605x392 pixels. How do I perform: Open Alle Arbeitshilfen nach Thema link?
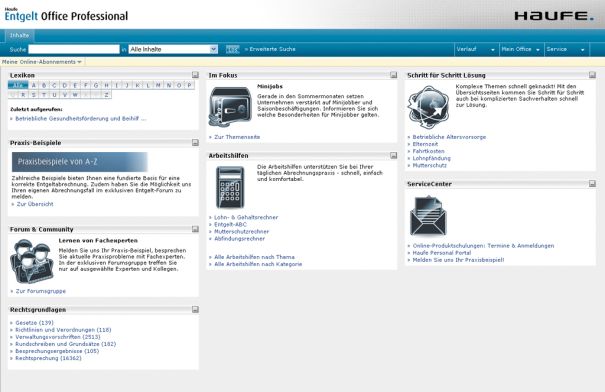pyautogui.click(x=254, y=257)
